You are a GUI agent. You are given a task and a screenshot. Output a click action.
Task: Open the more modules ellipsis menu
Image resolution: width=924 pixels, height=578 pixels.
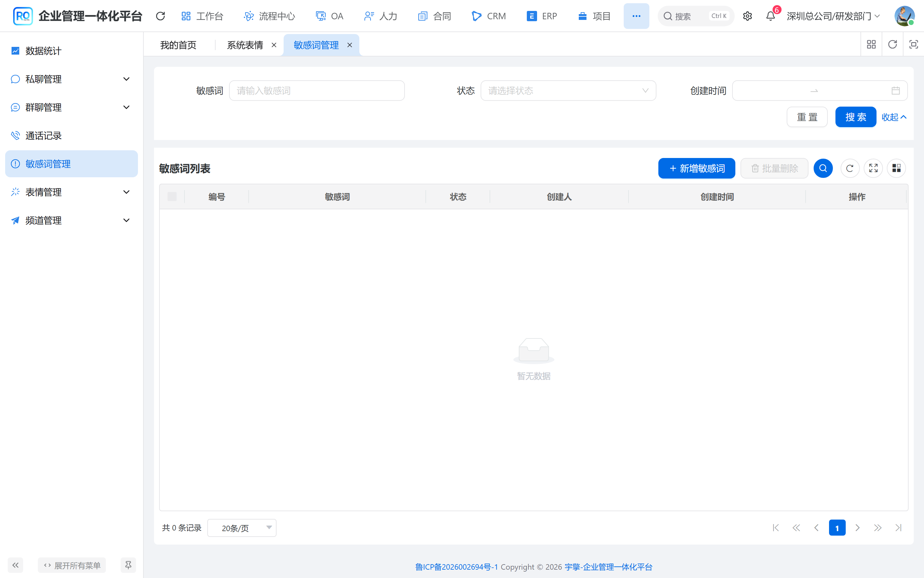(636, 16)
